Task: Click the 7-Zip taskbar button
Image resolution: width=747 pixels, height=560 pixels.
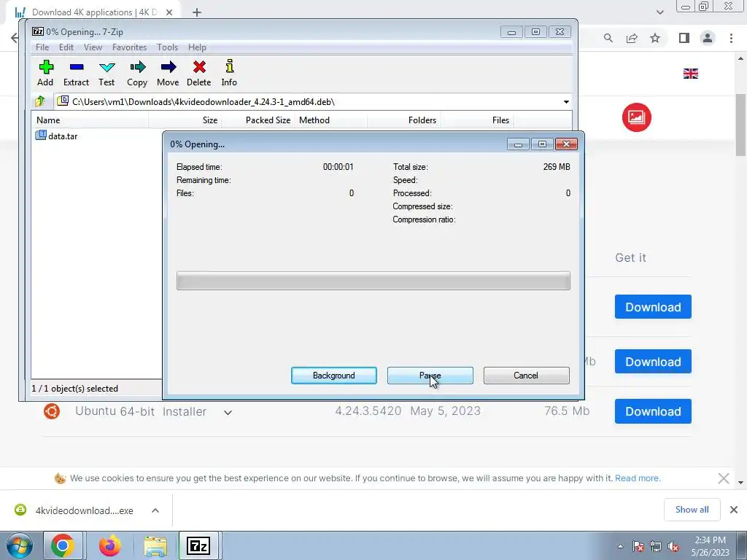Action: coord(198,545)
